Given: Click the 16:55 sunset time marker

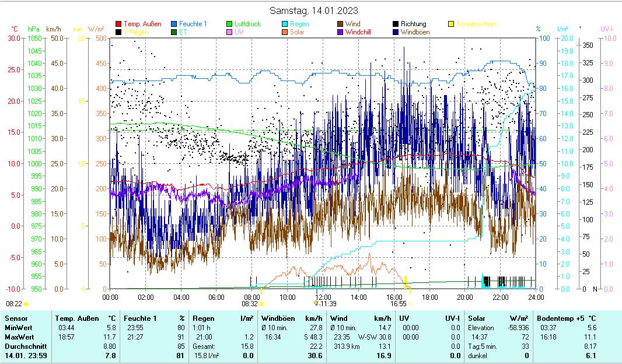Looking at the screenshot, I should click(399, 303).
